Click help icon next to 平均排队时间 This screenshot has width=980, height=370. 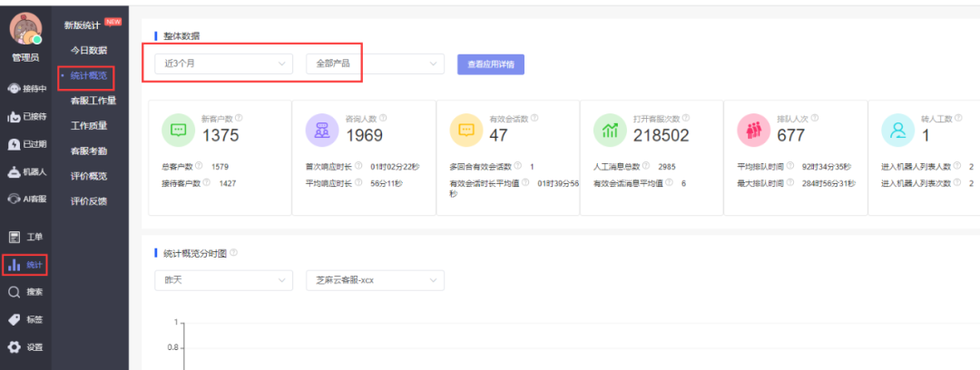pyautogui.click(x=790, y=166)
